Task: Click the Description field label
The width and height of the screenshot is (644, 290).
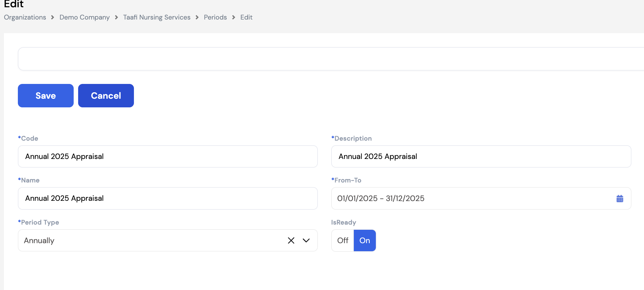Action: pos(352,138)
